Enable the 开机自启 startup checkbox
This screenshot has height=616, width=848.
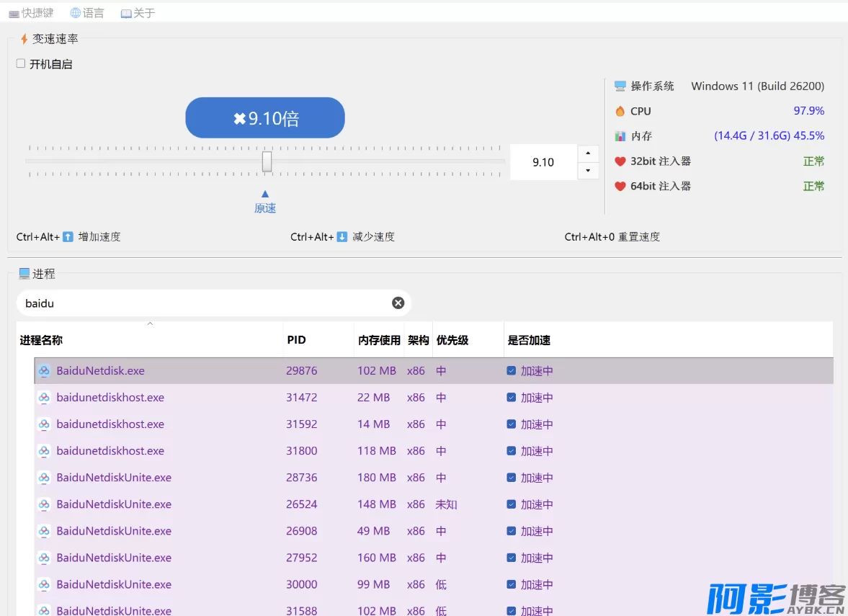coord(21,63)
